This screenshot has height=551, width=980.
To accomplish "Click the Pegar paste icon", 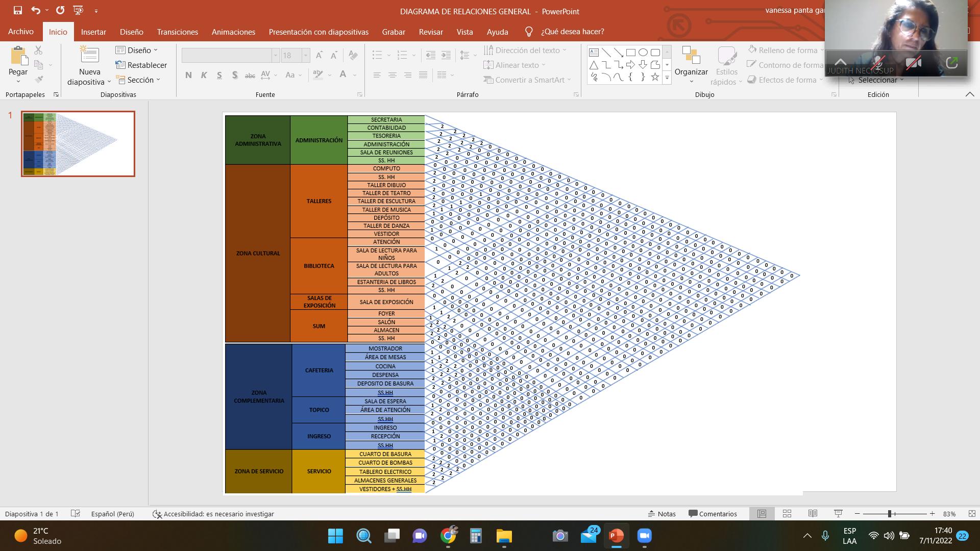I will point(18,56).
